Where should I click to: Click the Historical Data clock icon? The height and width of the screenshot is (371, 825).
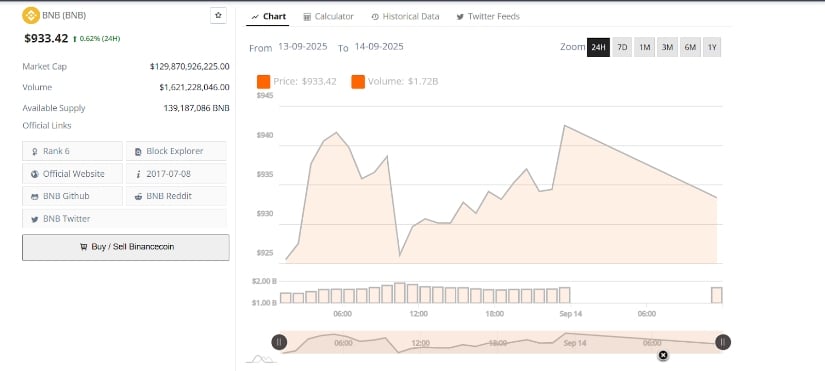(x=375, y=17)
